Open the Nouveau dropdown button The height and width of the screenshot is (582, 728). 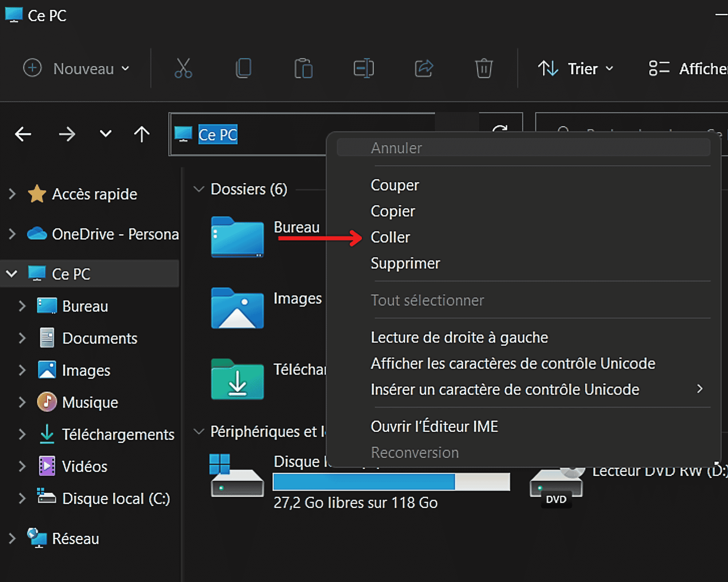(x=76, y=68)
